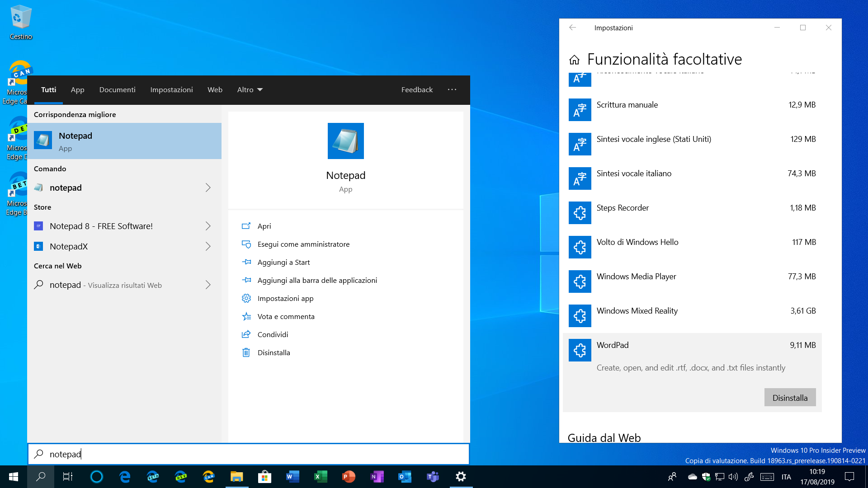Click the Feedback link in search
Image resolution: width=868 pixels, height=488 pixels.
point(417,89)
